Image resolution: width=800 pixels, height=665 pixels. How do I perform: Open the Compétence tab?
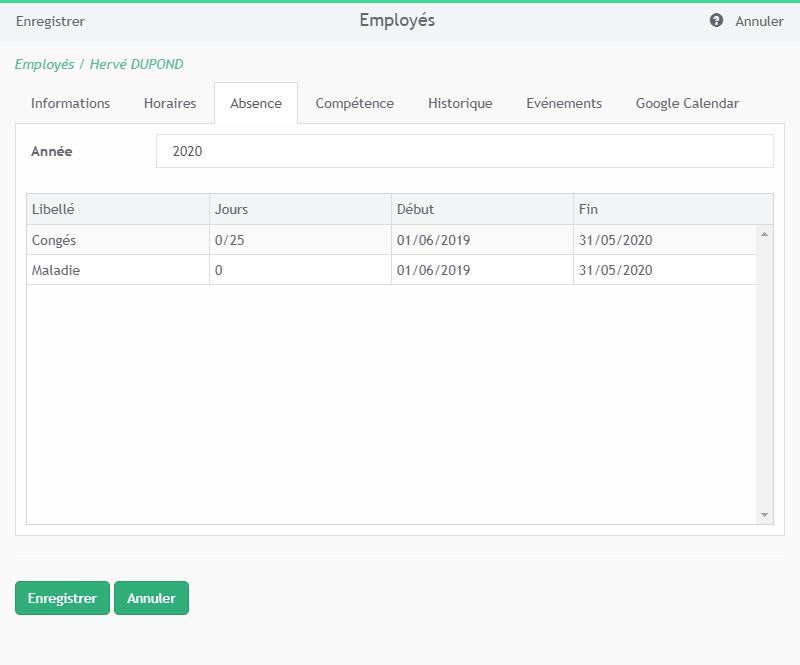point(354,103)
